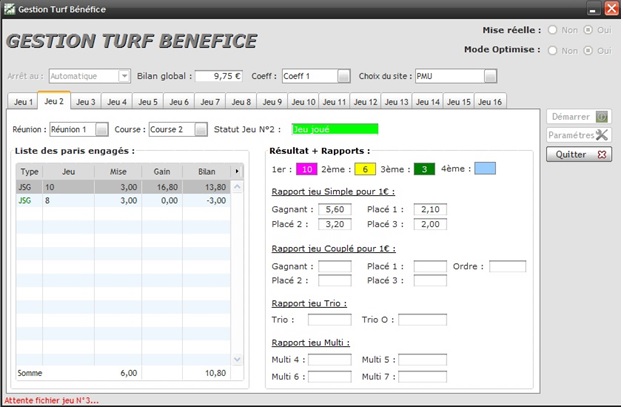
Task: Select Non for Mise réelle
Action: point(552,30)
